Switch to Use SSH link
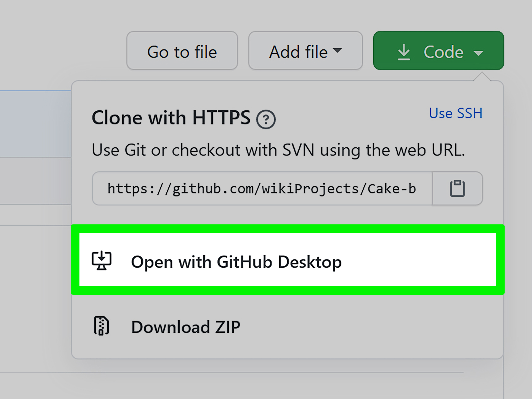Image resolution: width=532 pixels, height=399 pixels. 456,113
